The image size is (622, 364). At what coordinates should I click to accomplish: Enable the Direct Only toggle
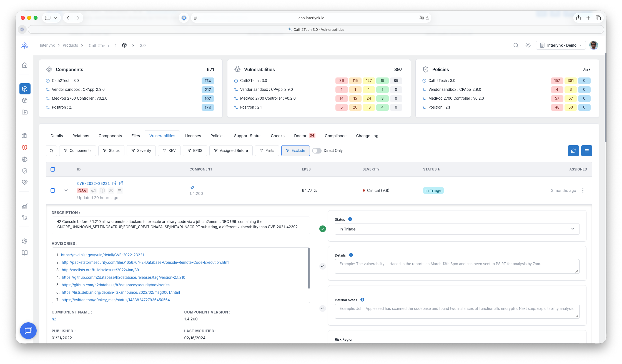(x=317, y=151)
